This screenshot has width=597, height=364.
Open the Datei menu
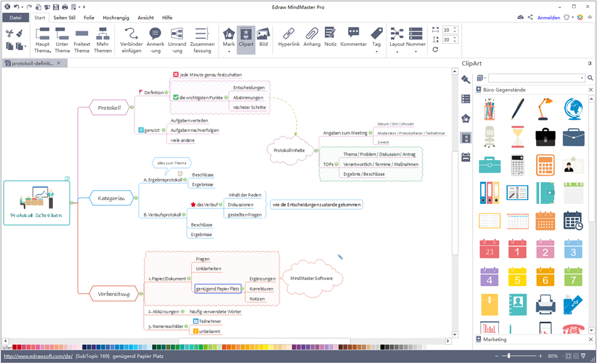tap(16, 18)
